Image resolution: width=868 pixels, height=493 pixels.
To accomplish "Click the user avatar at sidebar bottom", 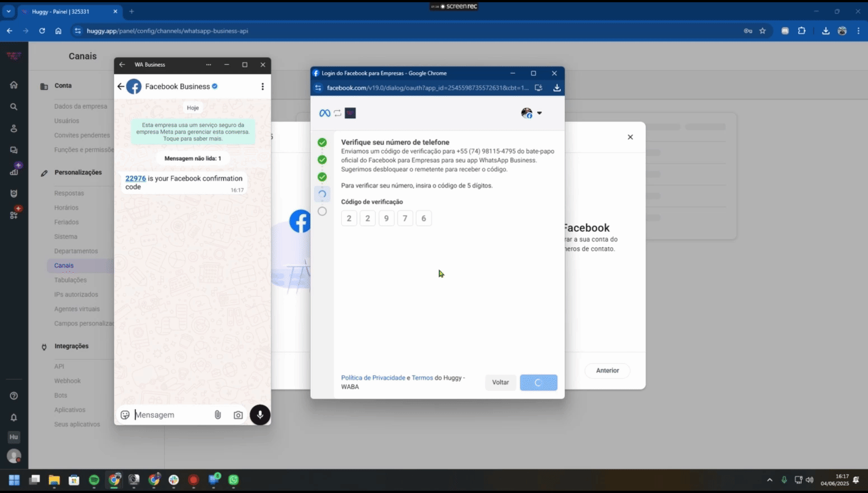I will (x=13, y=456).
